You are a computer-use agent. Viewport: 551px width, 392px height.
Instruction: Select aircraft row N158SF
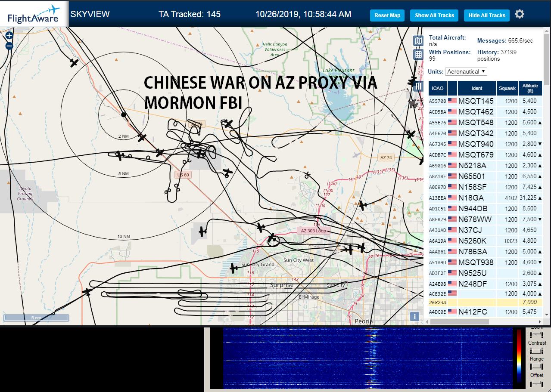(485, 187)
